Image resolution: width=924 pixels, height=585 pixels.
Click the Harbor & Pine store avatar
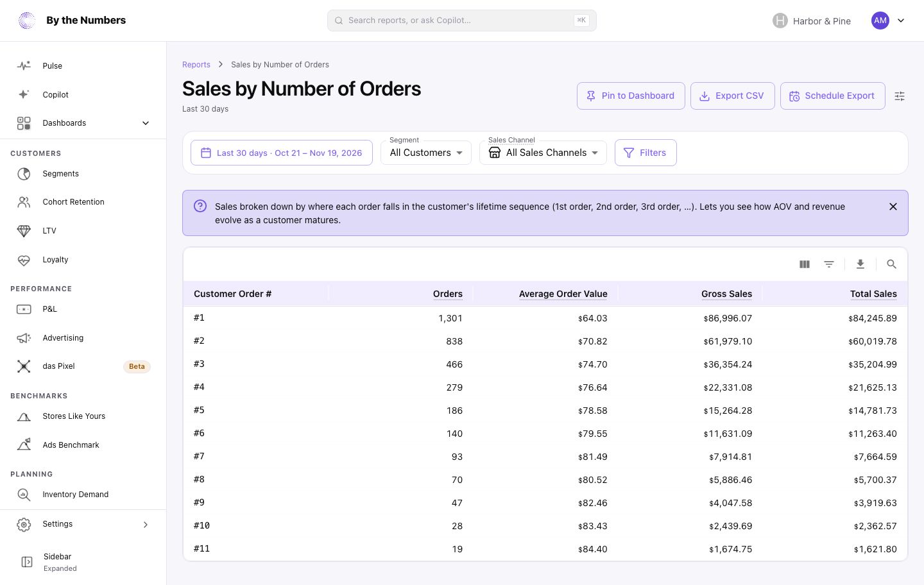pos(780,21)
